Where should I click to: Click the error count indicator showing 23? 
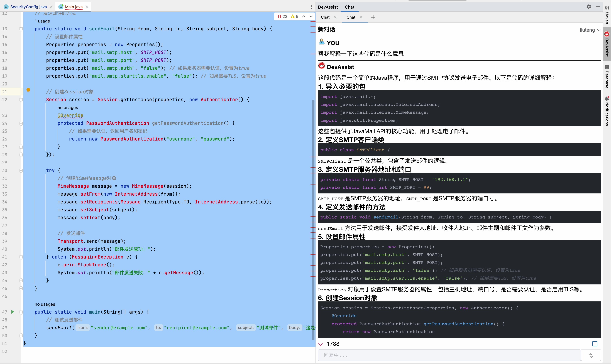tap(282, 16)
